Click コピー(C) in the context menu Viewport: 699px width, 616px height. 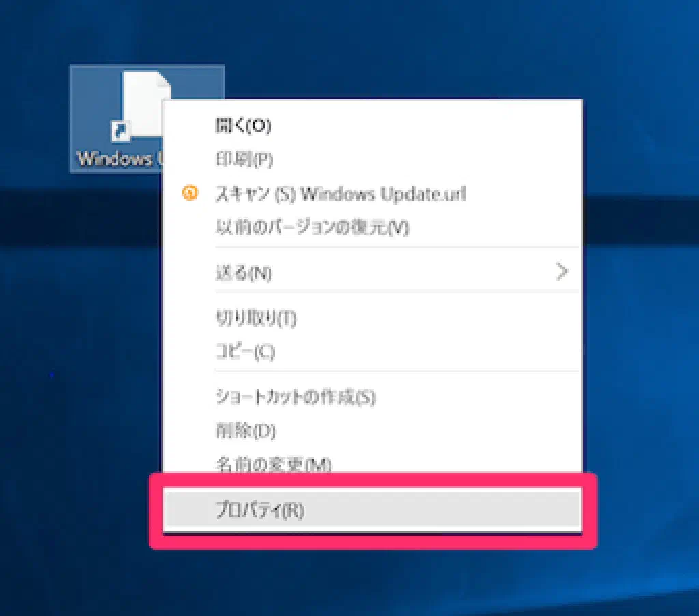244,352
